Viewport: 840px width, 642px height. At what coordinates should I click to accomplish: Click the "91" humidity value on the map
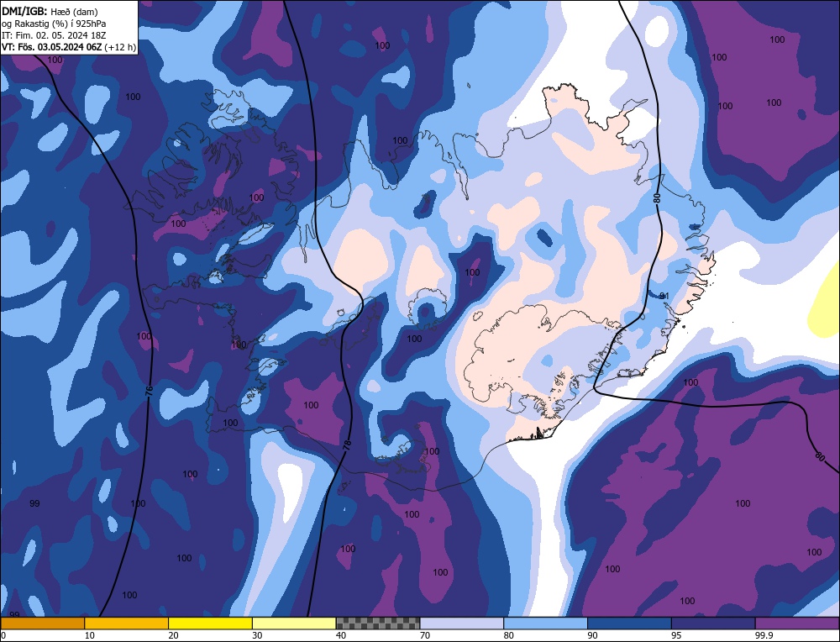click(x=664, y=296)
